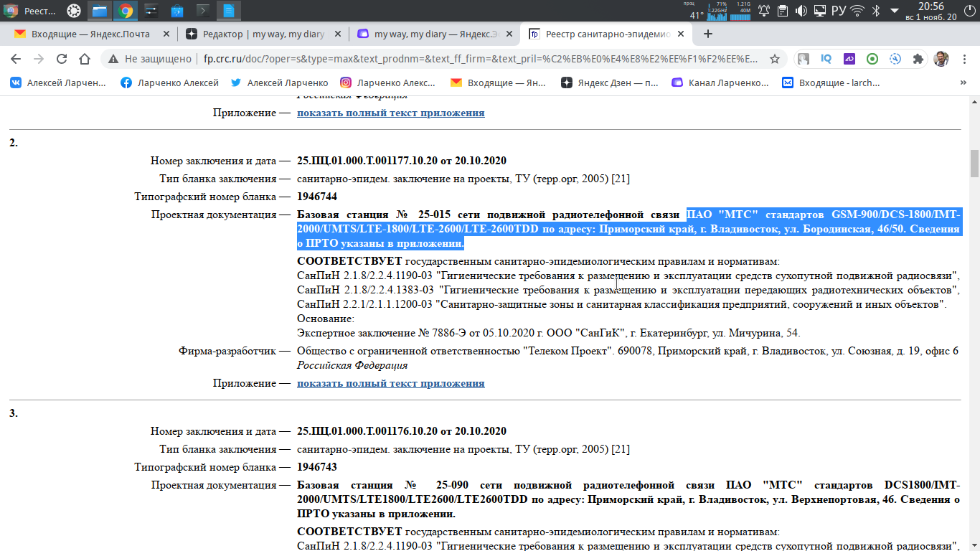Screen dimensions: 980x551
Task: Switch to Chrome in the taskbar
Action: tap(126, 11)
